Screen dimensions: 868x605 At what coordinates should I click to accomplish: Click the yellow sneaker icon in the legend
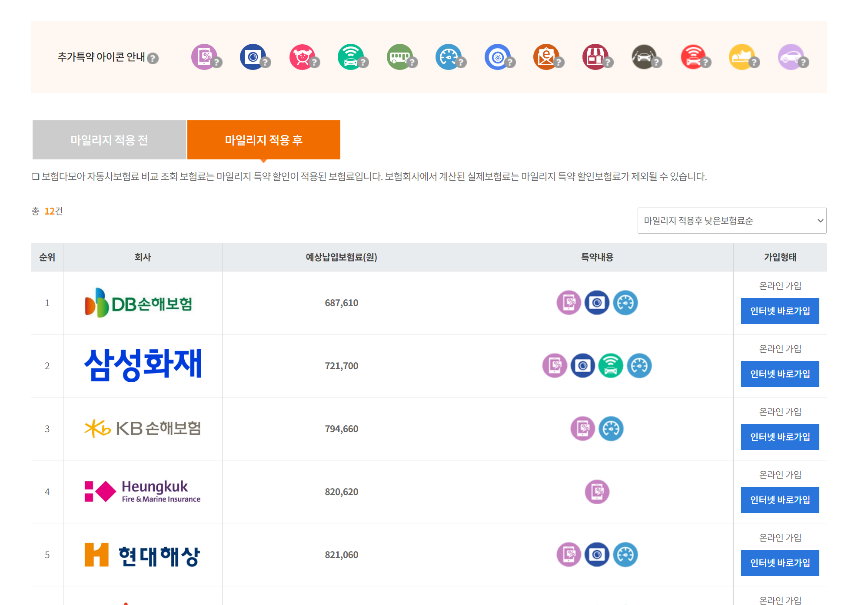pos(742,57)
